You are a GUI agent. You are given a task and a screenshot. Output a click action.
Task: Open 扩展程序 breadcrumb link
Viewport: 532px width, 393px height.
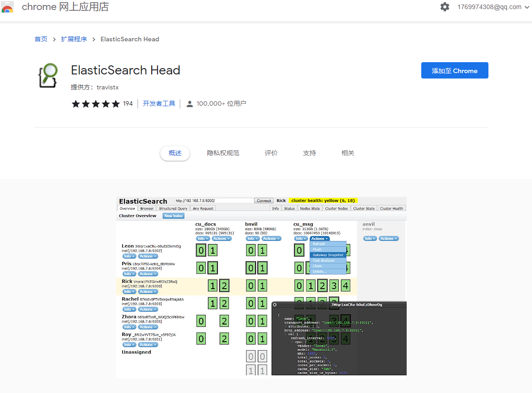pos(74,39)
